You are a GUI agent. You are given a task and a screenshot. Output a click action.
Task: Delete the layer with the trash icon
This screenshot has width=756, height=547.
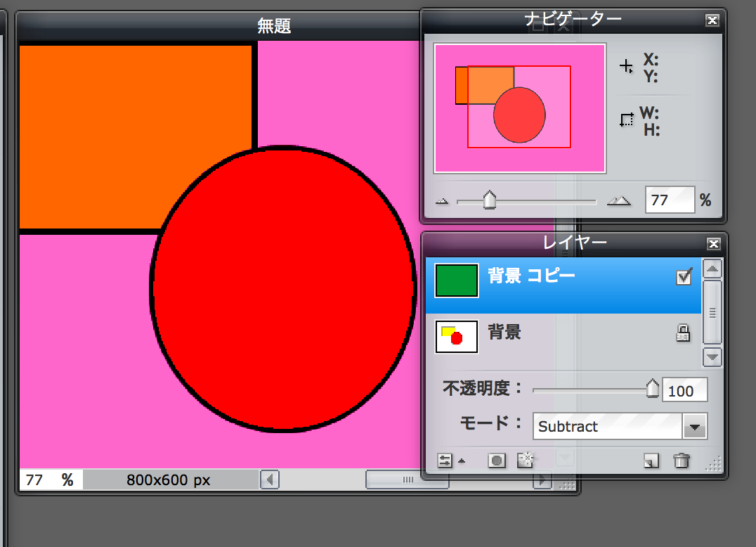[x=682, y=461]
